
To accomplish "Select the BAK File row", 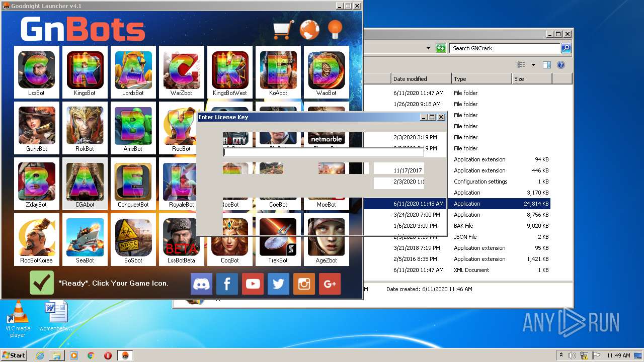I will (x=456, y=226).
